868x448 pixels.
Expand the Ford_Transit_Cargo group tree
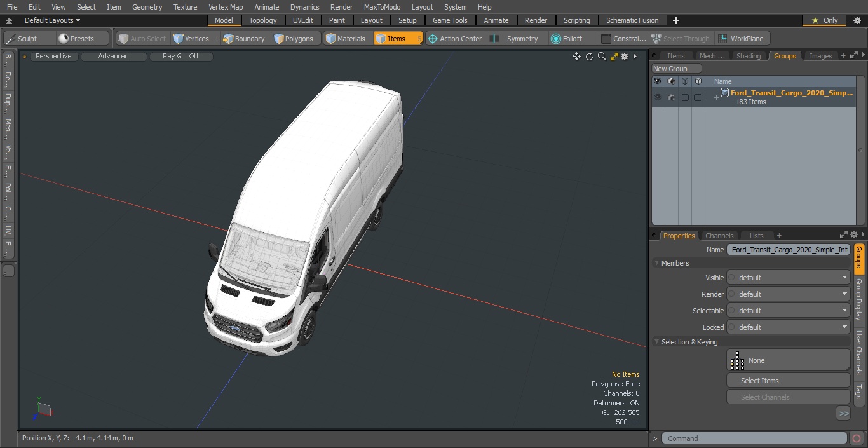(716, 97)
